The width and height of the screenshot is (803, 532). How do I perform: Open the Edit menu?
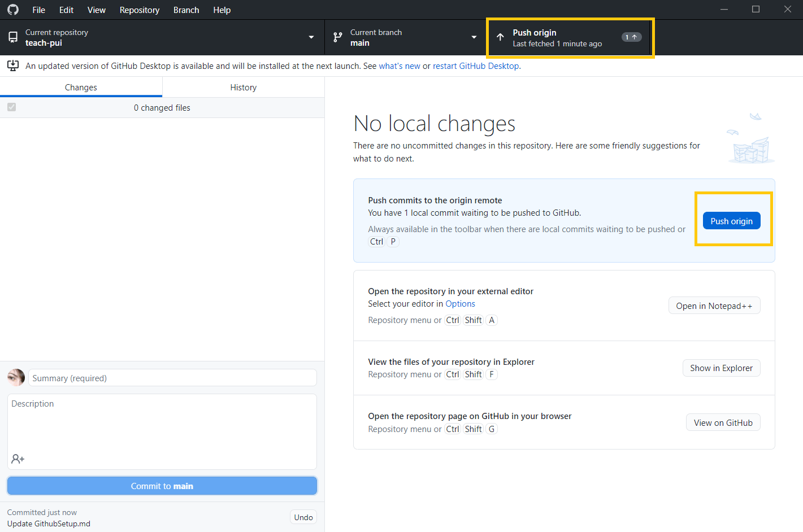point(66,10)
